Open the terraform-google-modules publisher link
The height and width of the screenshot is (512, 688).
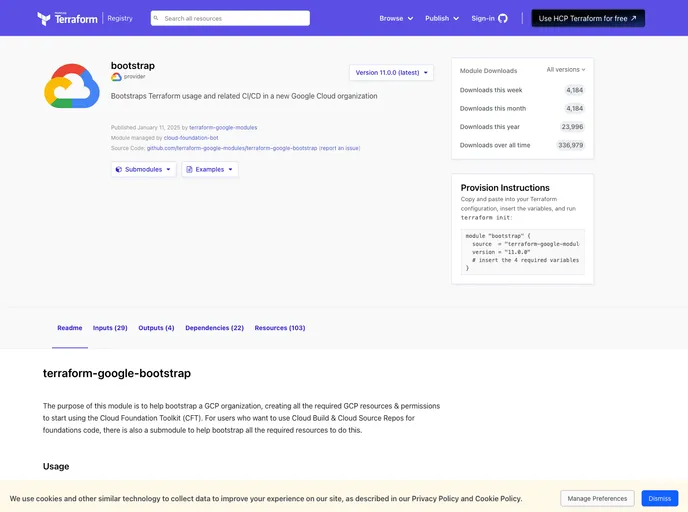[x=223, y=128]
